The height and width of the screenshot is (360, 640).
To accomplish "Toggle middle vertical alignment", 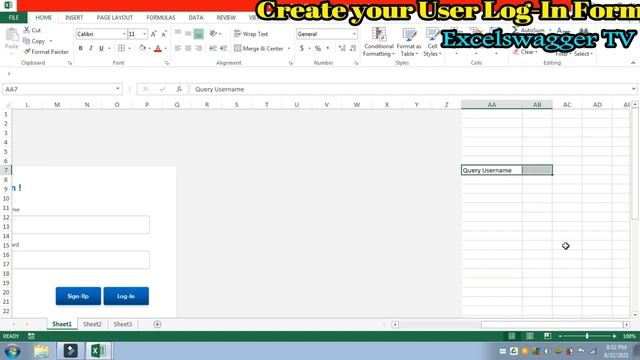I will (188, 34).
